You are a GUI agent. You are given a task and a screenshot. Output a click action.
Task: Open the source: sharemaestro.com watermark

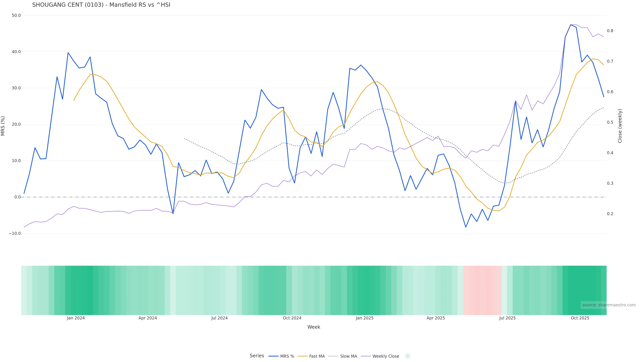pos(608,305)
